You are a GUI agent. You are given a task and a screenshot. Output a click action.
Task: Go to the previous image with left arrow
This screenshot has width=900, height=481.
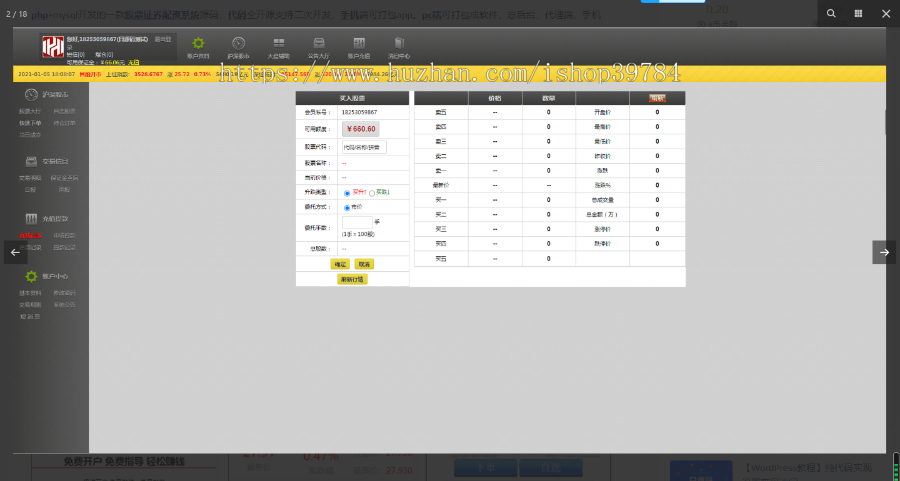click(15, 253)
